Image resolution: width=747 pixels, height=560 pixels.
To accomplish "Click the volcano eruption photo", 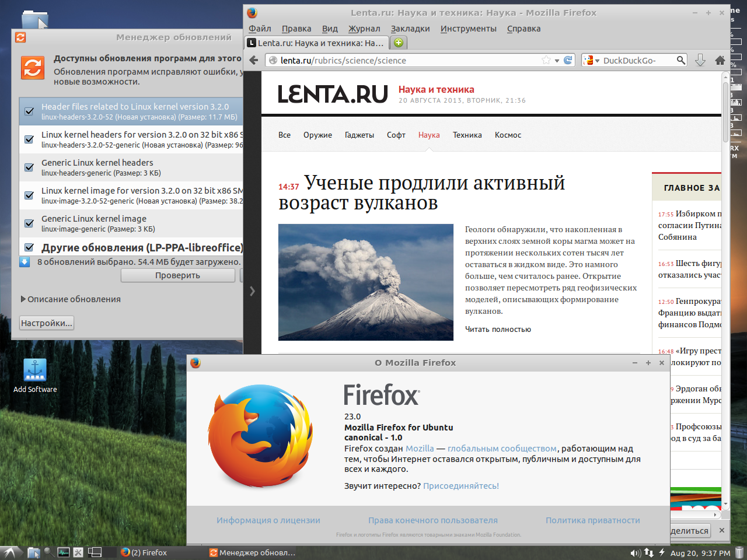I will pyautogui.click(x=366, y=282).
